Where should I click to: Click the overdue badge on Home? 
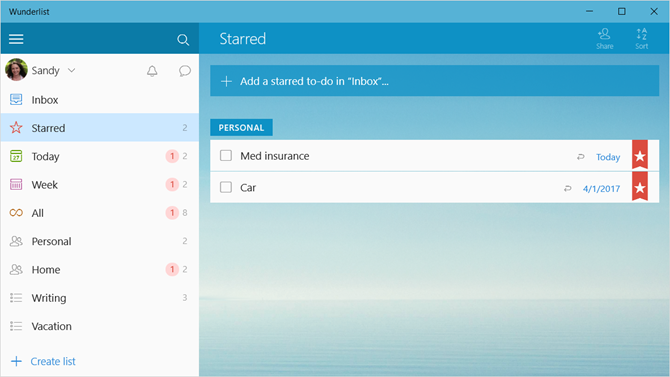point(172,269)
